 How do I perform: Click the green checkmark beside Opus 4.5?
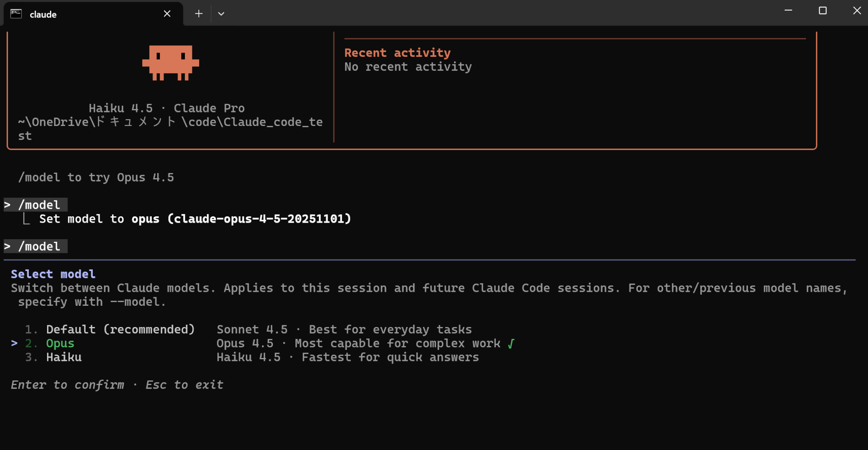click(x=511, y=344)
